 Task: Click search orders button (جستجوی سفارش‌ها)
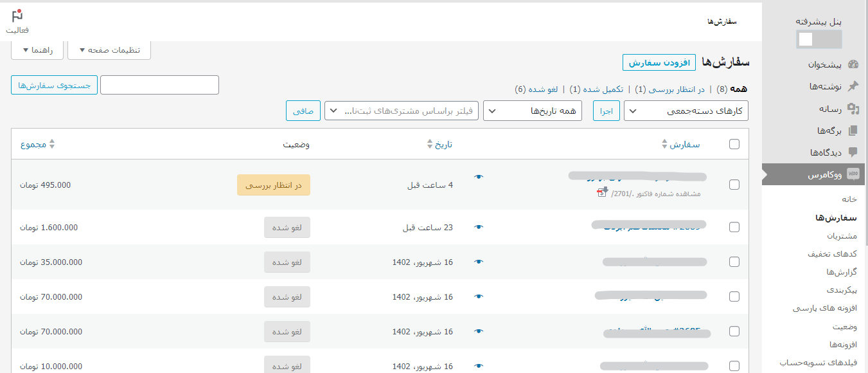coord(54,85)
